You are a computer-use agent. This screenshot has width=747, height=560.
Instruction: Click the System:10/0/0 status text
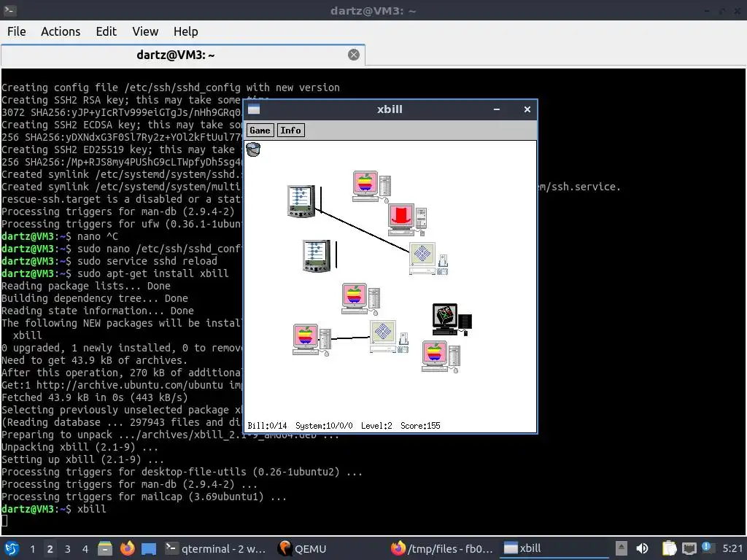[324, 426]
